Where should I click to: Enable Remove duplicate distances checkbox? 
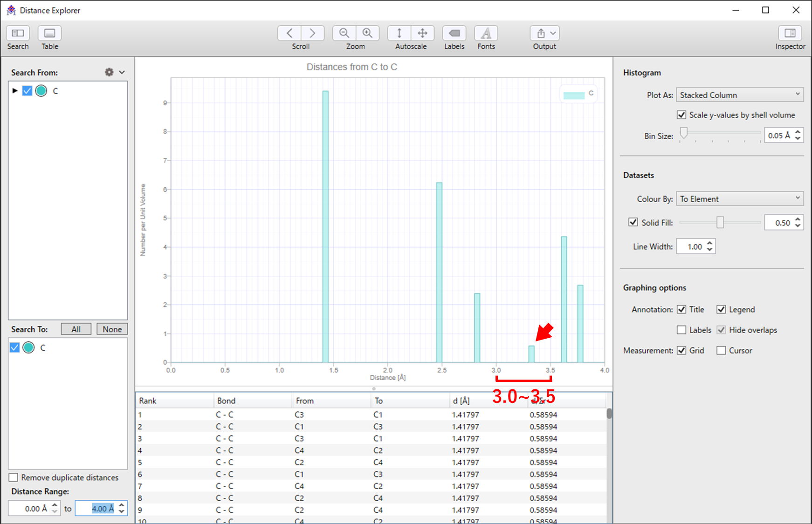click(14, 477)
